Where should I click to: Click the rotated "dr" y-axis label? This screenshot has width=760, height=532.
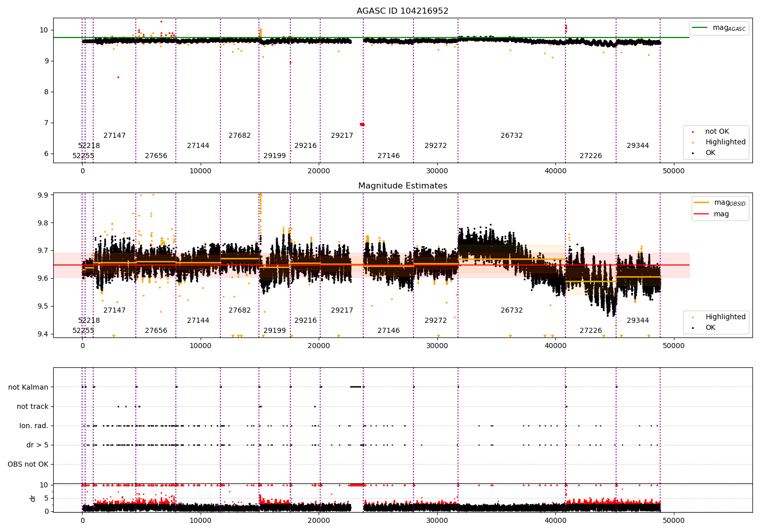click(33, 498)
